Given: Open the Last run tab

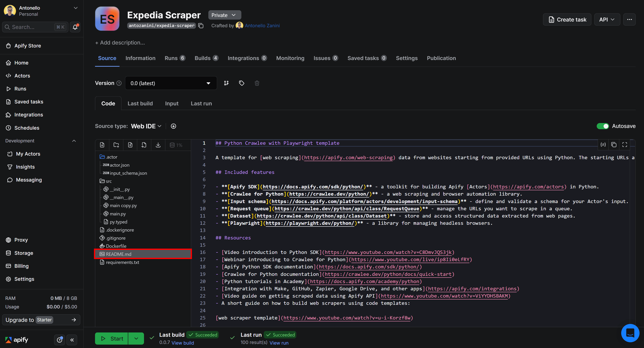Looking at the screenshot, I should click(x=201, y=103).
